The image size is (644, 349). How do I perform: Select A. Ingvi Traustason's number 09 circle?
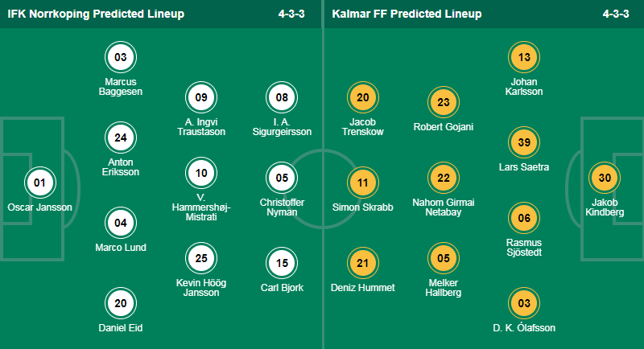[200, 97]
